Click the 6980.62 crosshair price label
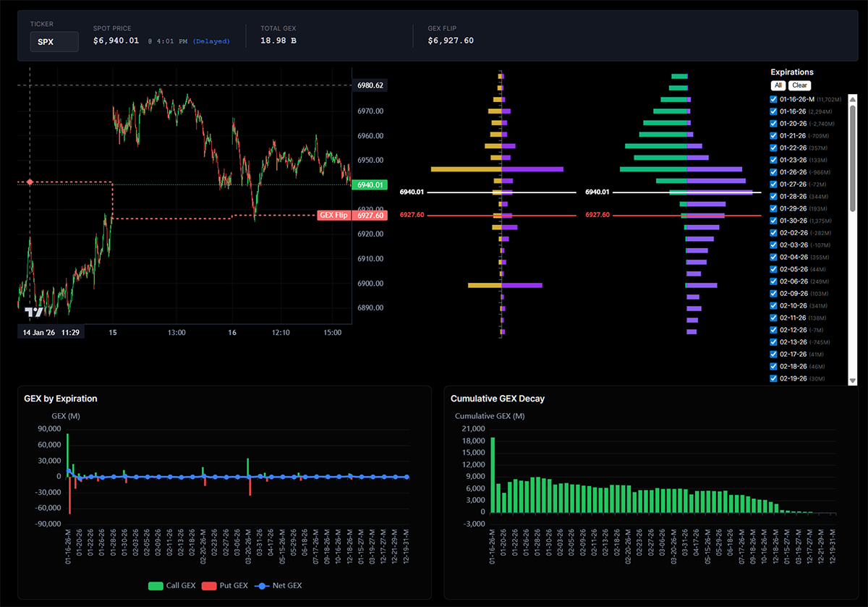This screenshot has width=868, height=607. click(370, 85)
